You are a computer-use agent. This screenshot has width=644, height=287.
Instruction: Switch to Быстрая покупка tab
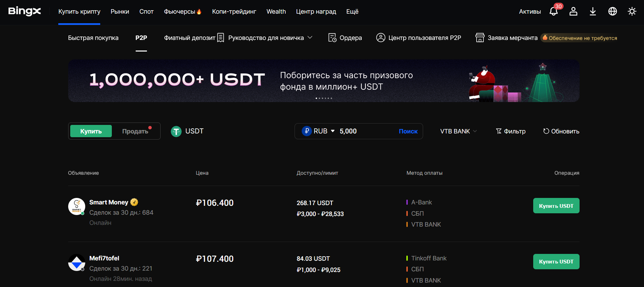93,38
